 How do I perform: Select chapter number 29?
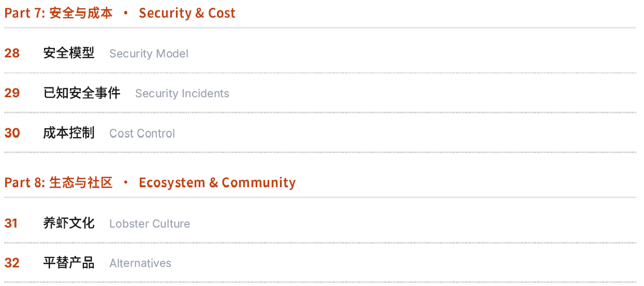12,93
